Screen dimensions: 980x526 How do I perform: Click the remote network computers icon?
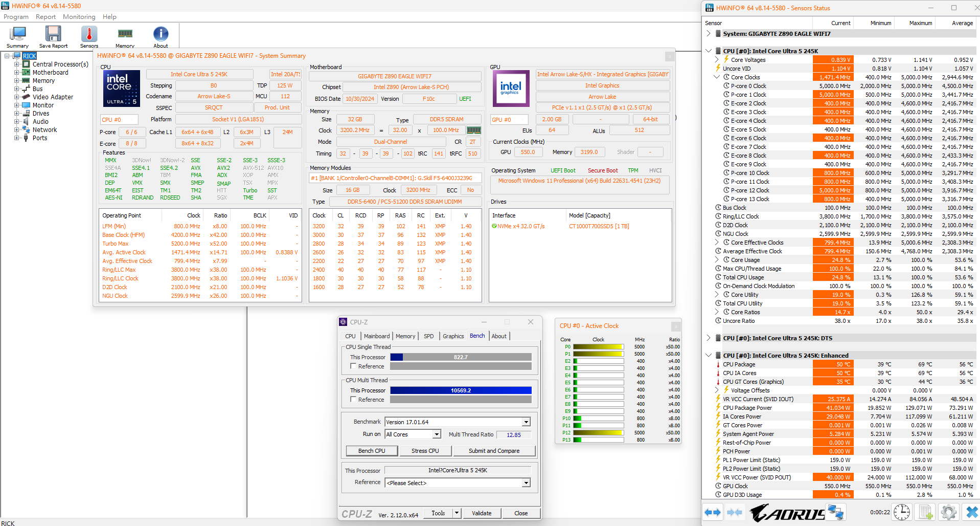(x=836, y=512)
